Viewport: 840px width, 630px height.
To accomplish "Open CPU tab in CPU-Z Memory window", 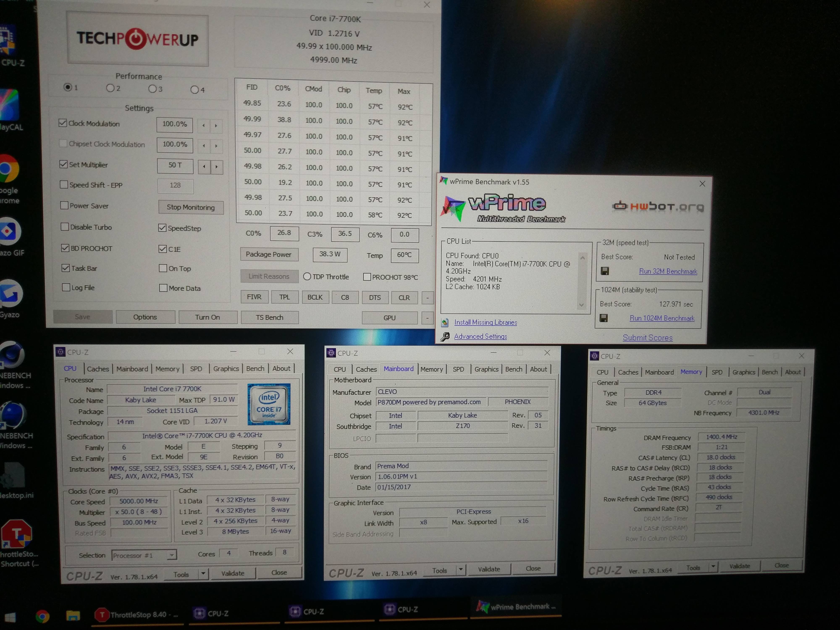I will coord(602,373).
